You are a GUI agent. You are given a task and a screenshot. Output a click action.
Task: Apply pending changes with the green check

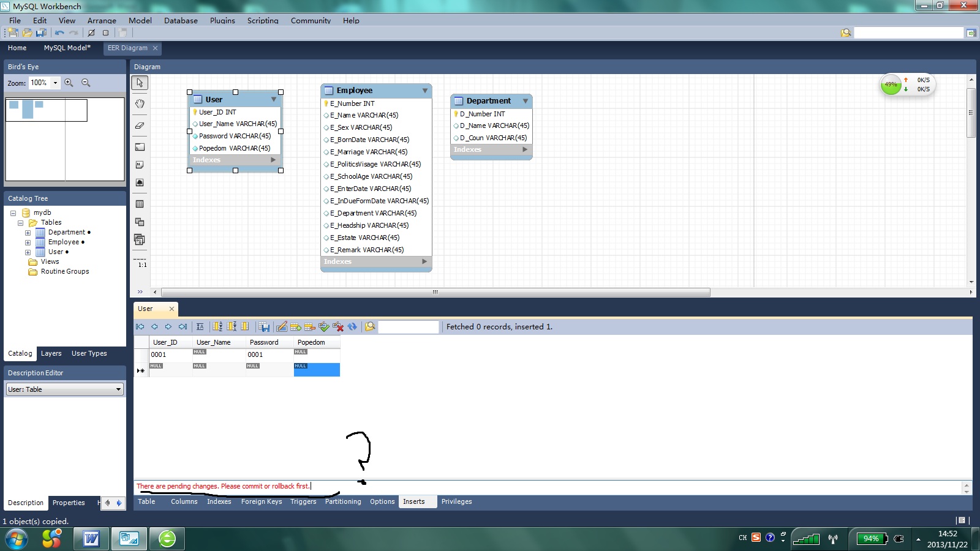[x=324, y=327]
